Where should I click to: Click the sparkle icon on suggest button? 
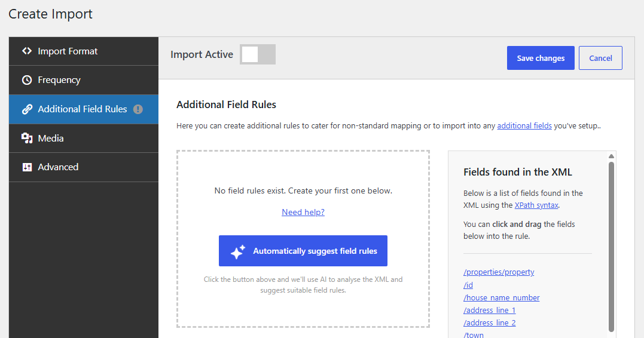[238, 251]
